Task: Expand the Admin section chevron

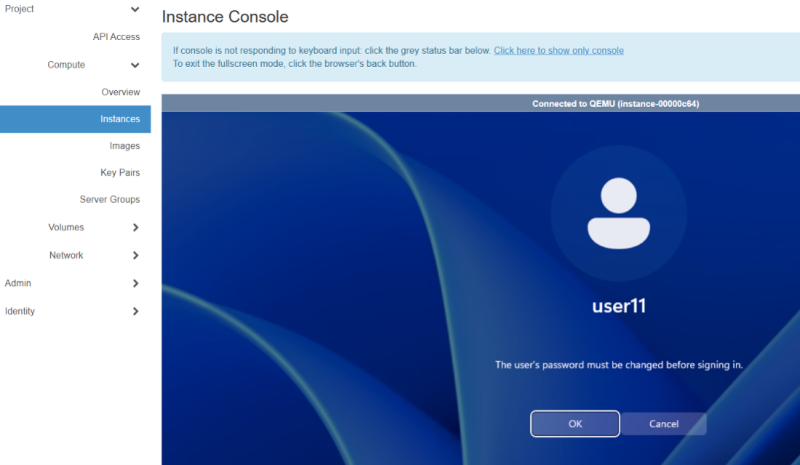Action: (135, 283)
